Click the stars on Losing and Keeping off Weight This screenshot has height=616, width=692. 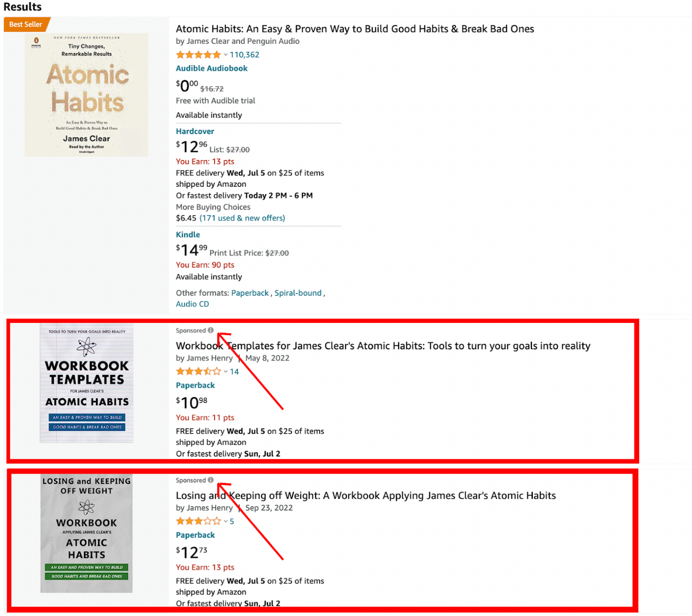tap(198, 521)
